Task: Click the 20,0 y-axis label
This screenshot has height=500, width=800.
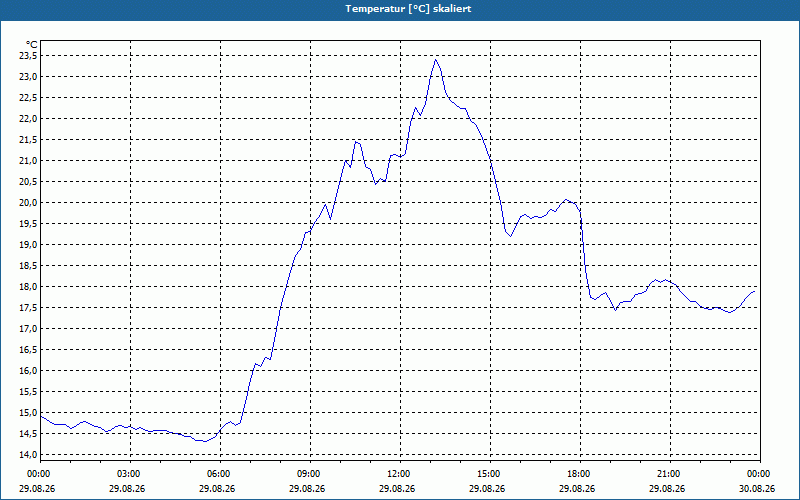Action: (28, 203)
